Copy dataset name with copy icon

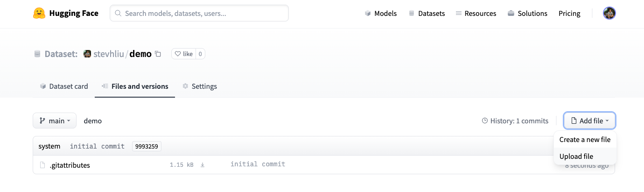coord(158,54)
